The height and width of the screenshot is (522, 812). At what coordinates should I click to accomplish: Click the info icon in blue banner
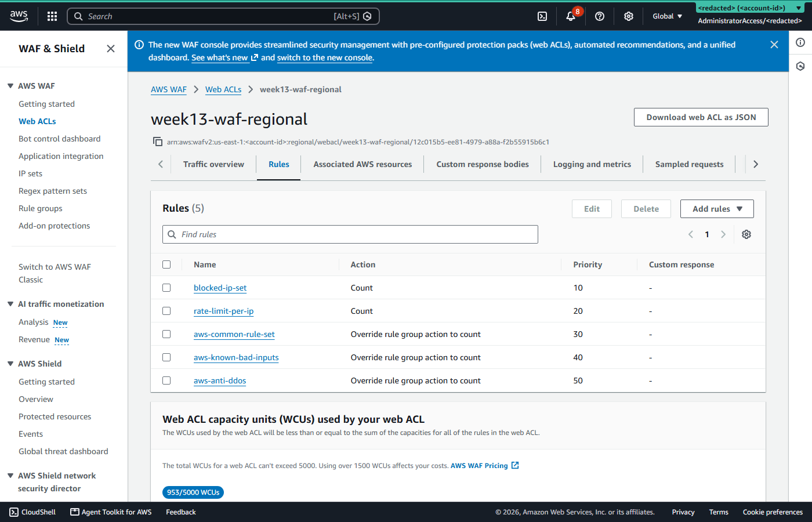tap(139, 45)
